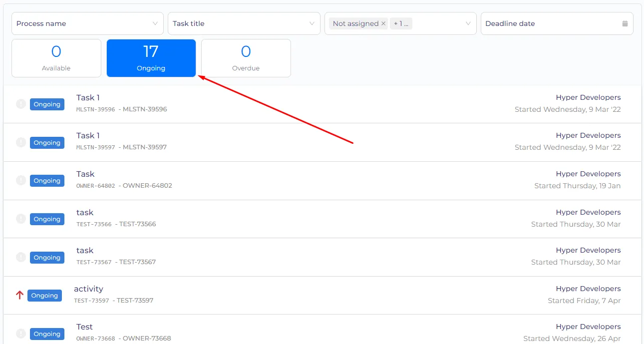The image size is (644, 344).
Task: Click Started Wednesday, 9 Mar '22 on MLSTN-39597 row
Action: [568, 147]
